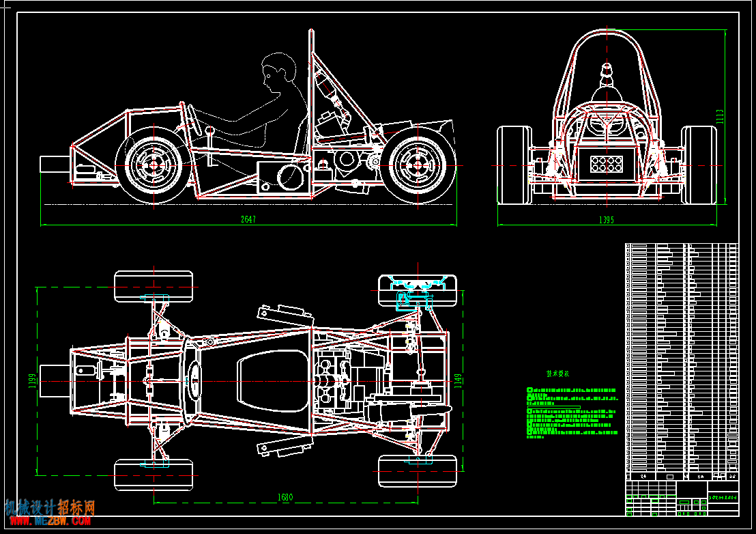
Task: Click the 1199 front track dimension
Action: [31, 380]
